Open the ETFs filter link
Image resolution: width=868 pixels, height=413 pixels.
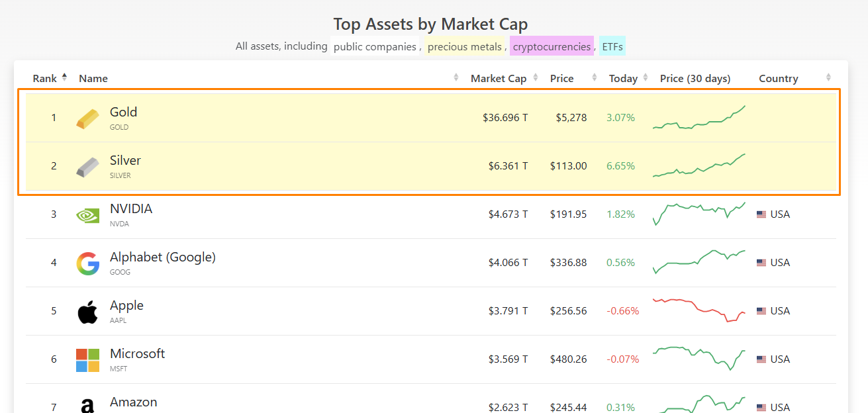612,47
